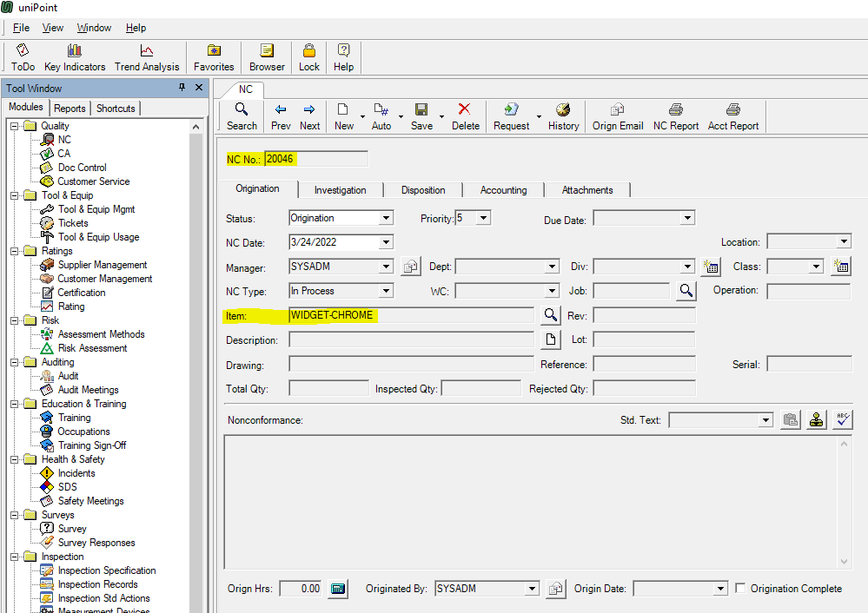Click the NC Report printer icon
The width and height of the screenshot is (868, 613).
click(x=675, y=110)
